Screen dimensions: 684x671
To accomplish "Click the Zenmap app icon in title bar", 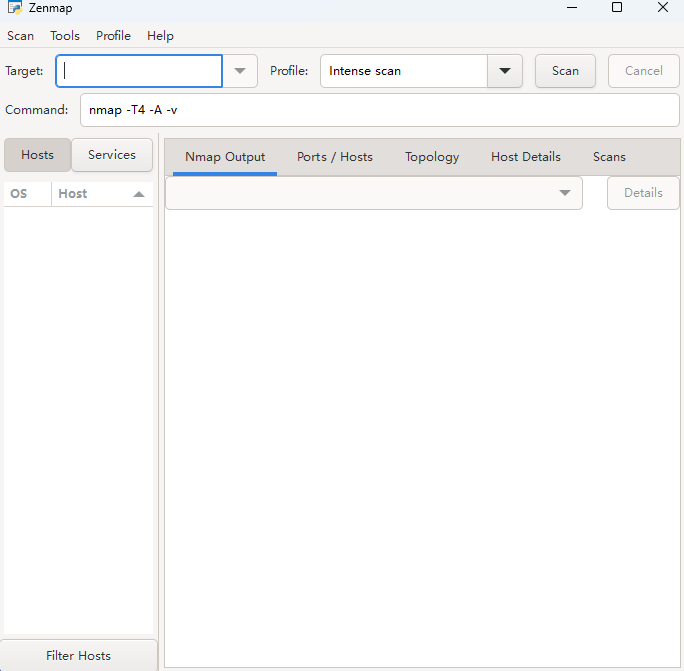I will coord(14,8).
